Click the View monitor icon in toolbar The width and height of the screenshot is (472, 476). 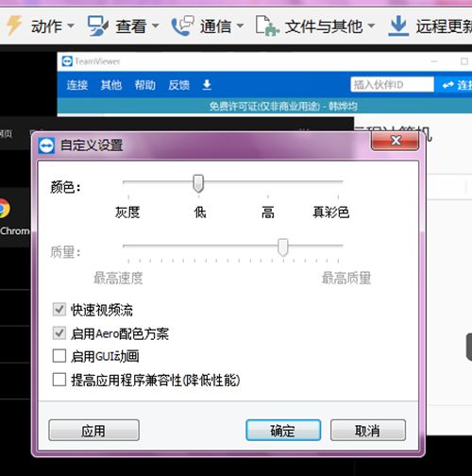pos(98,25)
